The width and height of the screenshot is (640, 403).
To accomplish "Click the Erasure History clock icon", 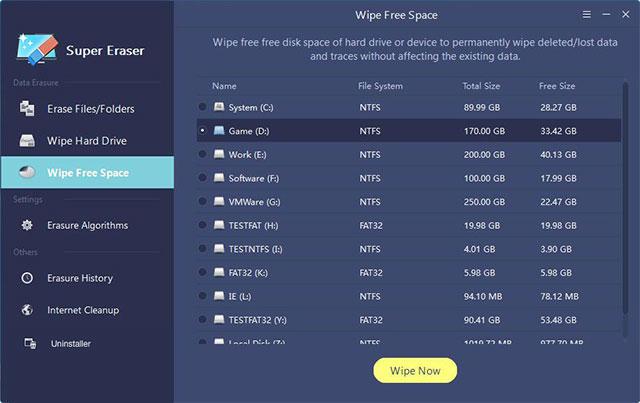I will click(x=28, y=278).
